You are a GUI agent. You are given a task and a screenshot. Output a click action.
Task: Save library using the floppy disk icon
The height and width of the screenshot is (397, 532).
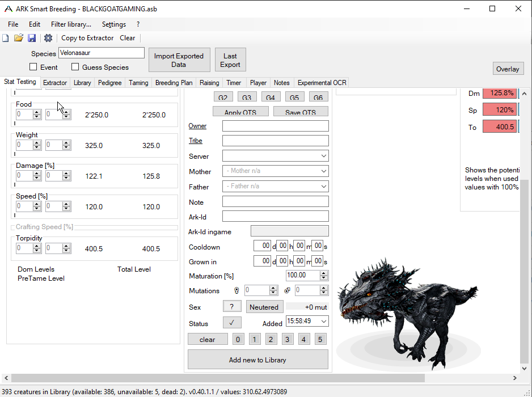[x=32, y=38]
